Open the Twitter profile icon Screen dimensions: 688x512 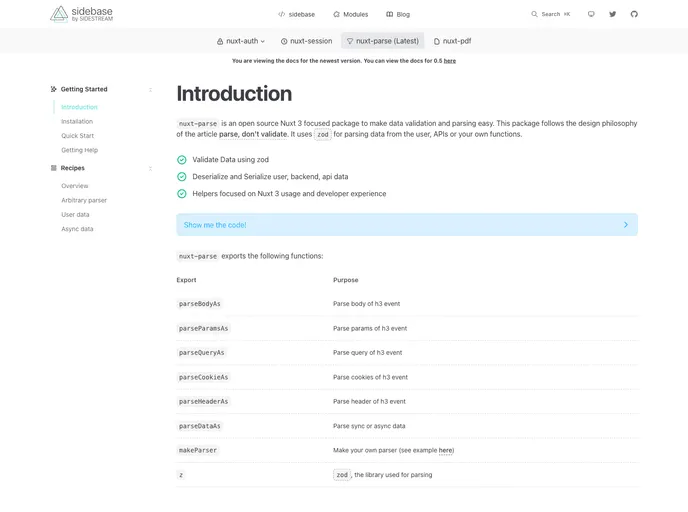613,14
